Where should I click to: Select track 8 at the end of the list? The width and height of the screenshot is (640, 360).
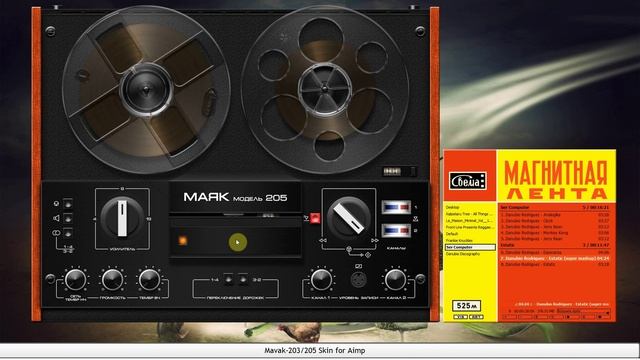pos(555,264)
